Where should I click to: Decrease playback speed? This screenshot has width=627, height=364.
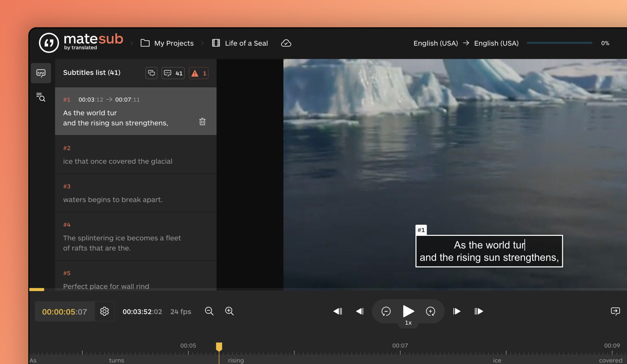point(386,311)
